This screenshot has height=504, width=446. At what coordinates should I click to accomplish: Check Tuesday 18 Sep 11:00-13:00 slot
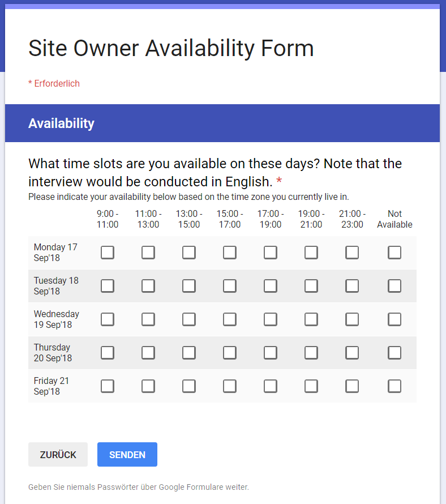148,285
